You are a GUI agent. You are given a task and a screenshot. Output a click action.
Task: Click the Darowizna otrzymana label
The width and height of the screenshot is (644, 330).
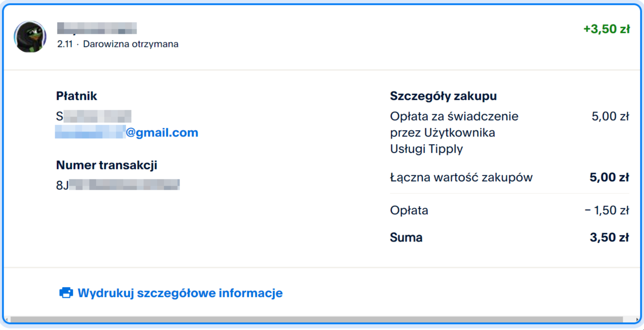pyautogui.click(x=131, y=44)
